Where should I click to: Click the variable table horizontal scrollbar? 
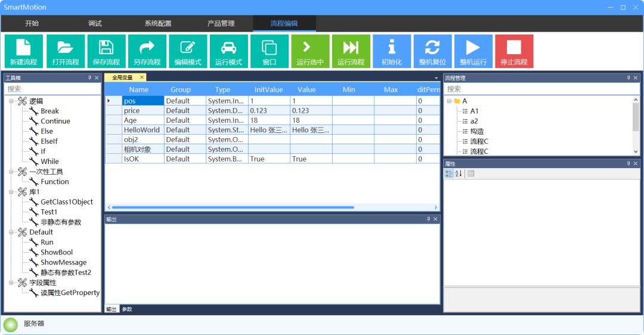[x=233, y=207]
